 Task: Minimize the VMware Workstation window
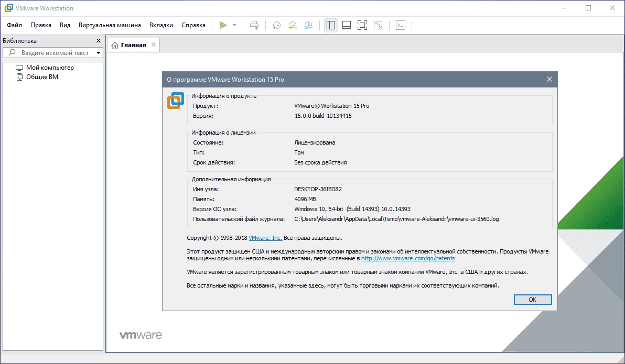point(564,8)
